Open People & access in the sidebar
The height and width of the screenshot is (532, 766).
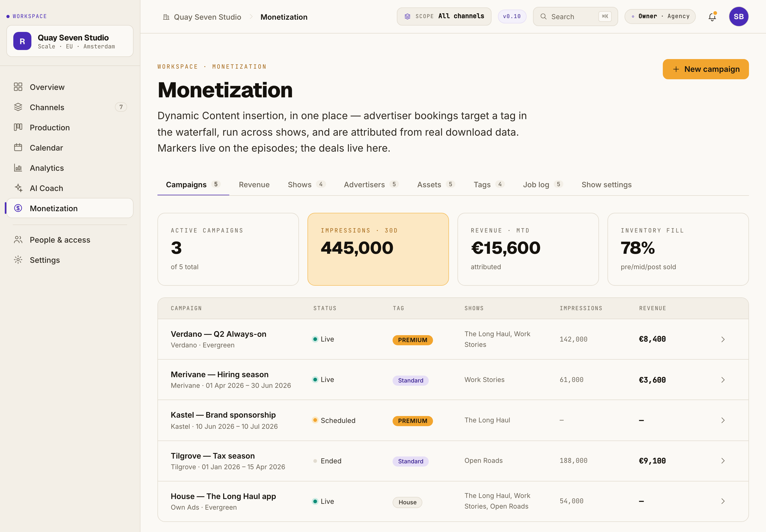pos(70,240)
